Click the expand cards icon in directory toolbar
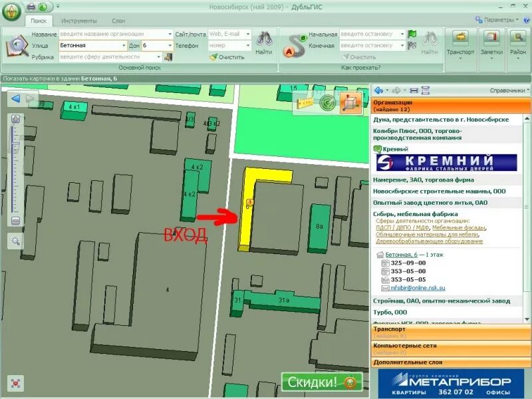Image resolution: width=532 pixels, height=399 pixels. [x=426, y=90]
